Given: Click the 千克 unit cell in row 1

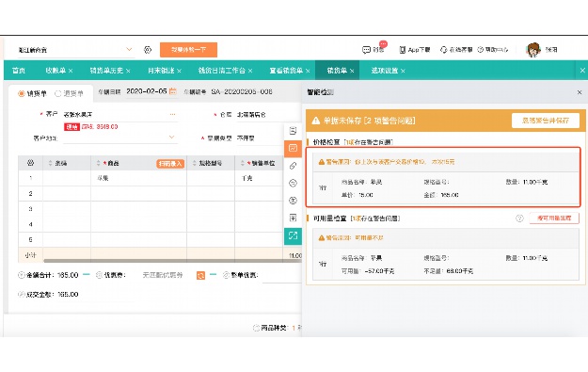Looking at the screenshot, I should coord(259,178).
